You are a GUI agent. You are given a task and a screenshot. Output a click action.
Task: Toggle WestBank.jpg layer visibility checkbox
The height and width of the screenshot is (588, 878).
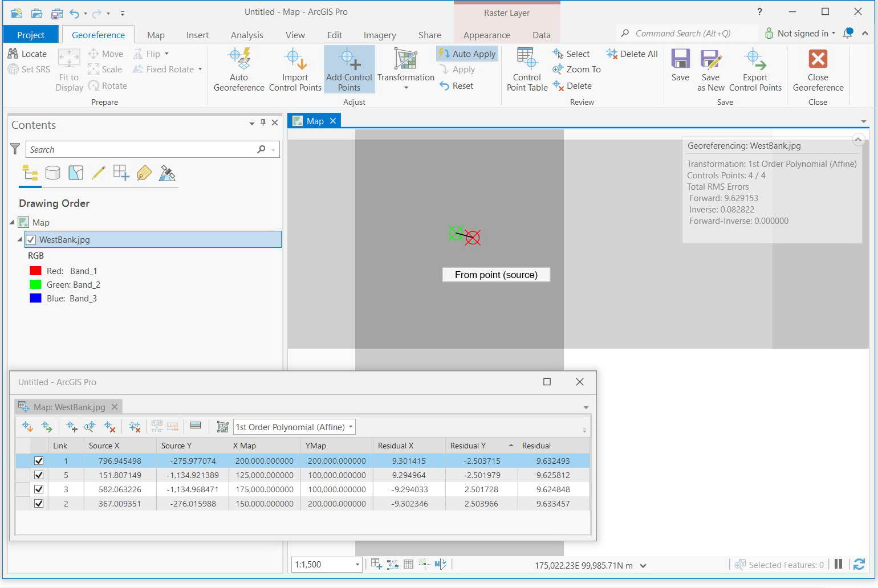coord(31,240)
